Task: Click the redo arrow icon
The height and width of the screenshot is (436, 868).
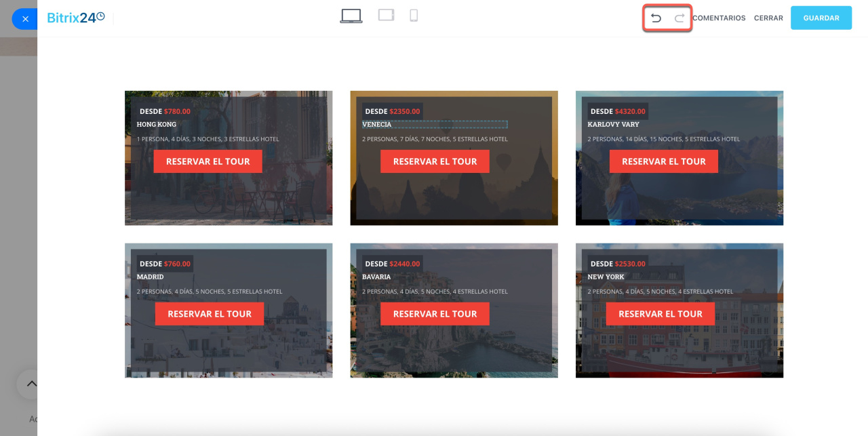Action: point(679,18)
